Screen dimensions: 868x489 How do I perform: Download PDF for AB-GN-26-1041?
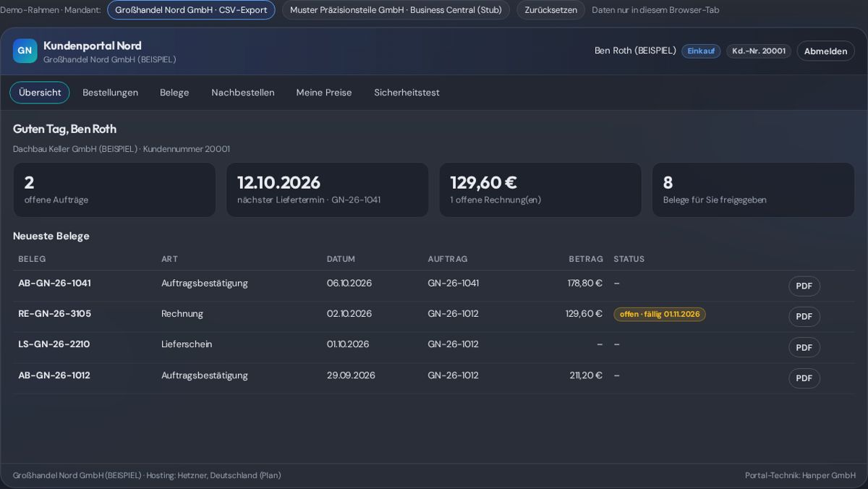(804, 286)
